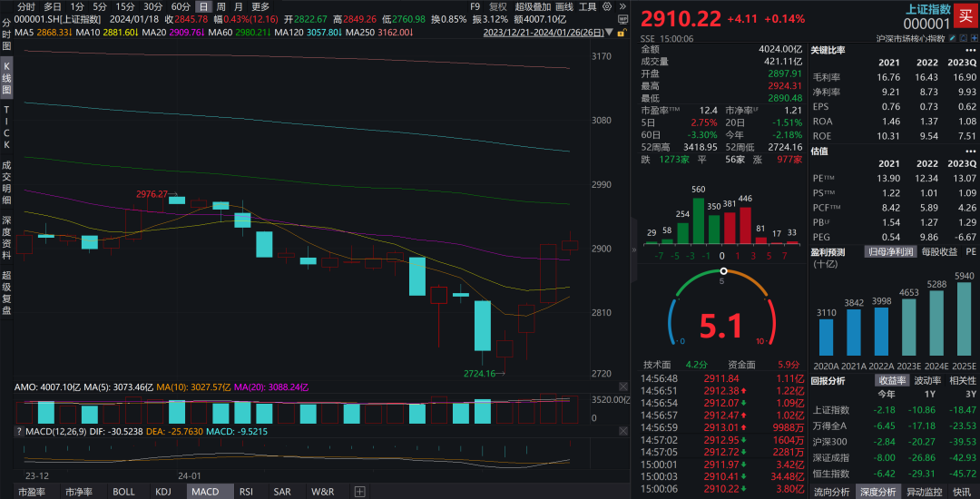The width and height of the screenshot is (980, 499).
Task: Toggle the yellow lock beside date range
Action: (x=621, y=32)
